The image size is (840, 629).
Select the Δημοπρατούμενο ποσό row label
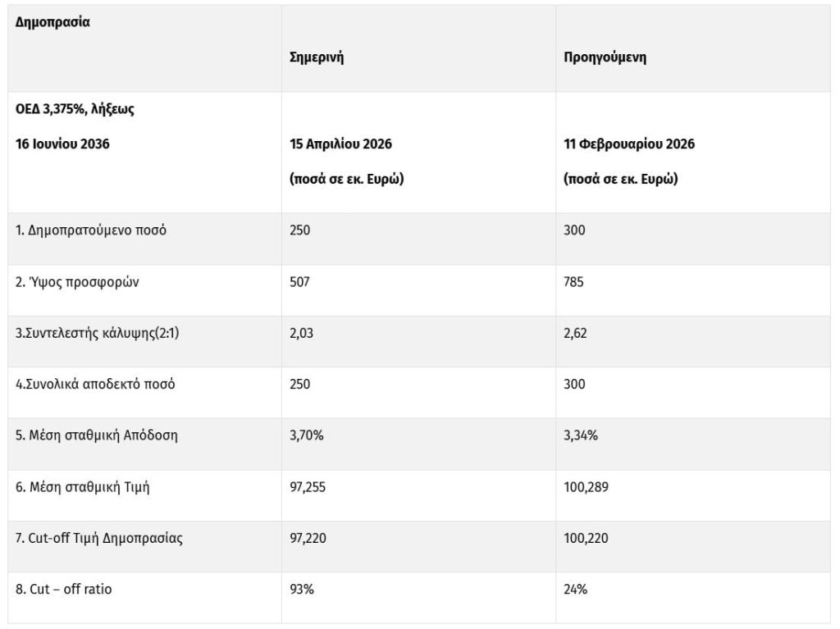[x=91, y=230]
